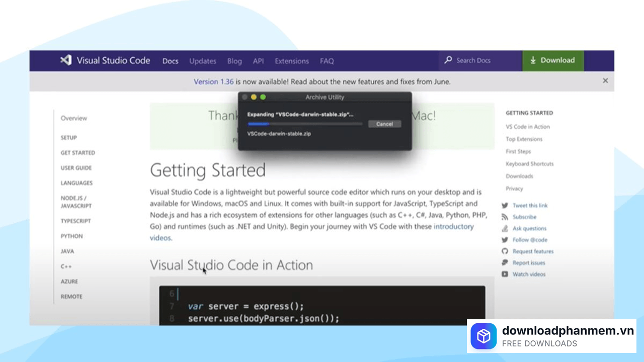Click the Expanding "VSCode-darwin-stable.zip" status text

300,114
